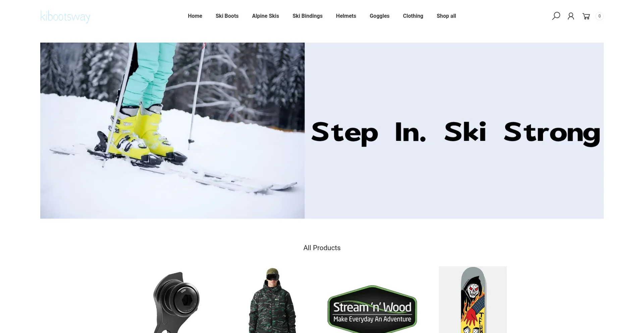Open the Clothing category
644x333 pixels.
[413, 16]
